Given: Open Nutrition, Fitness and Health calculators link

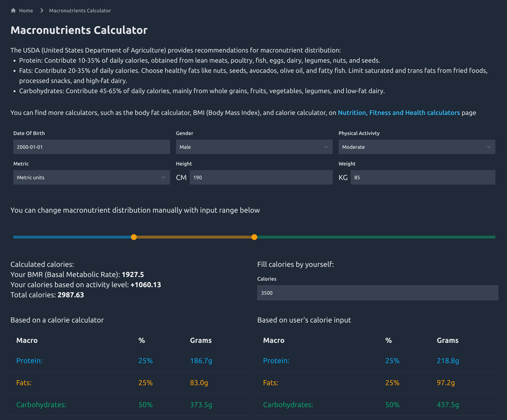Looking at the screenshot, I should (399, 113).
